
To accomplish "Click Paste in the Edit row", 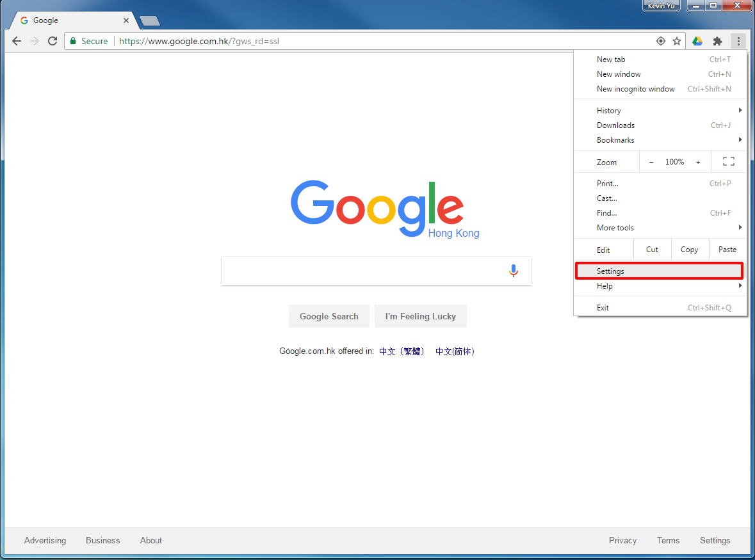I will [x=727, y=249].
